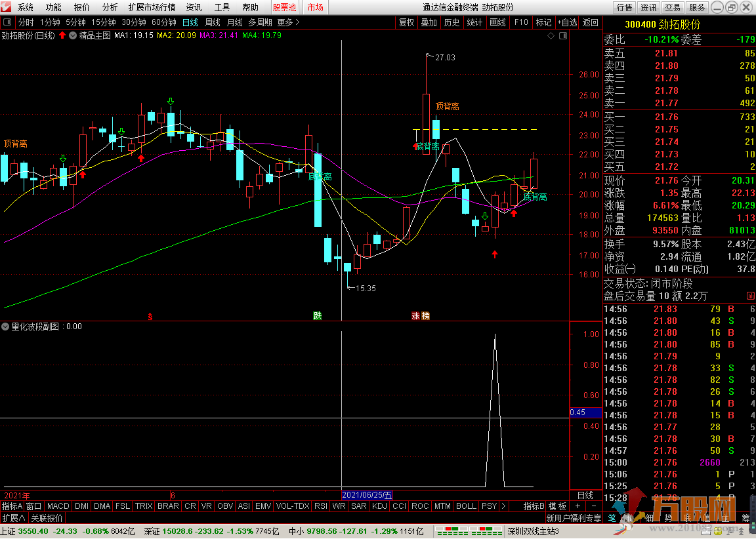Toggle the right panel icon beside the diamond
756x539 pixels.
[x=562, y=36]
